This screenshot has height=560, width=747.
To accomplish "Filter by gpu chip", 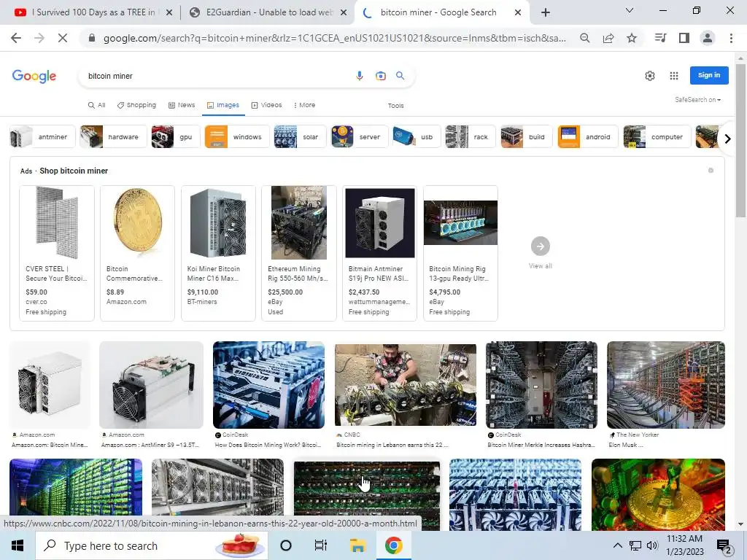I will 176,136.
